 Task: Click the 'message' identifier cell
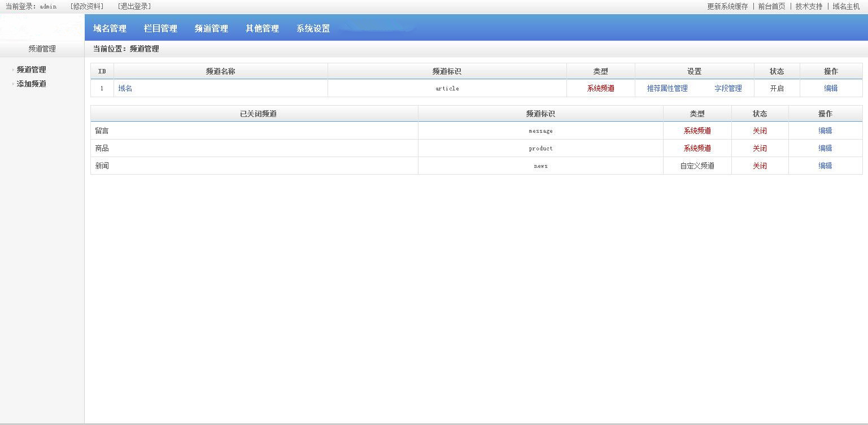pyautogui.click(x=540, y=131)
